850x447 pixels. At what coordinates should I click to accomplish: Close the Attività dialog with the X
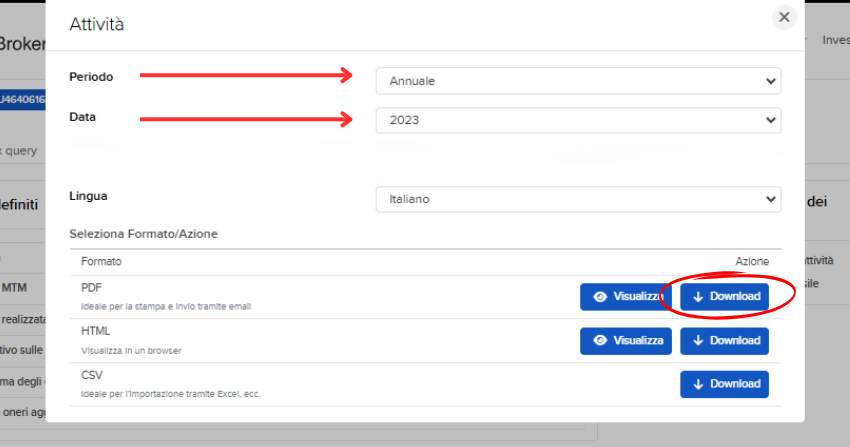[x=784, y=17]
